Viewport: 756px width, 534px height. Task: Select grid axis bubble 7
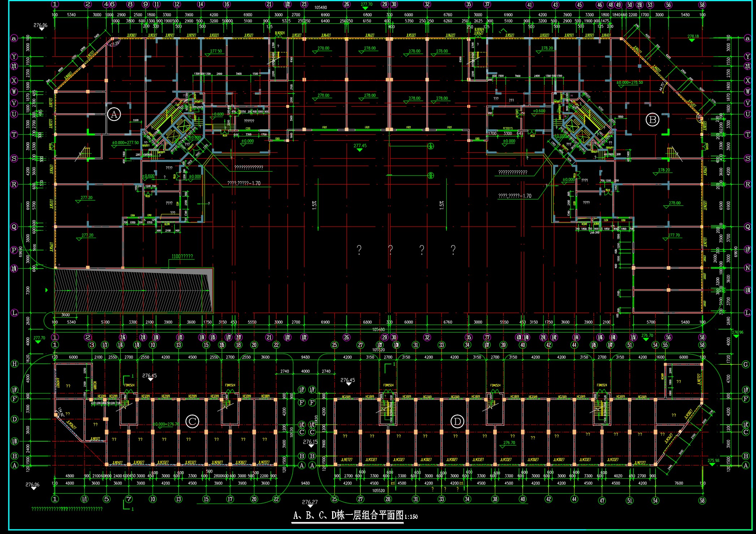tap(129, 499)
